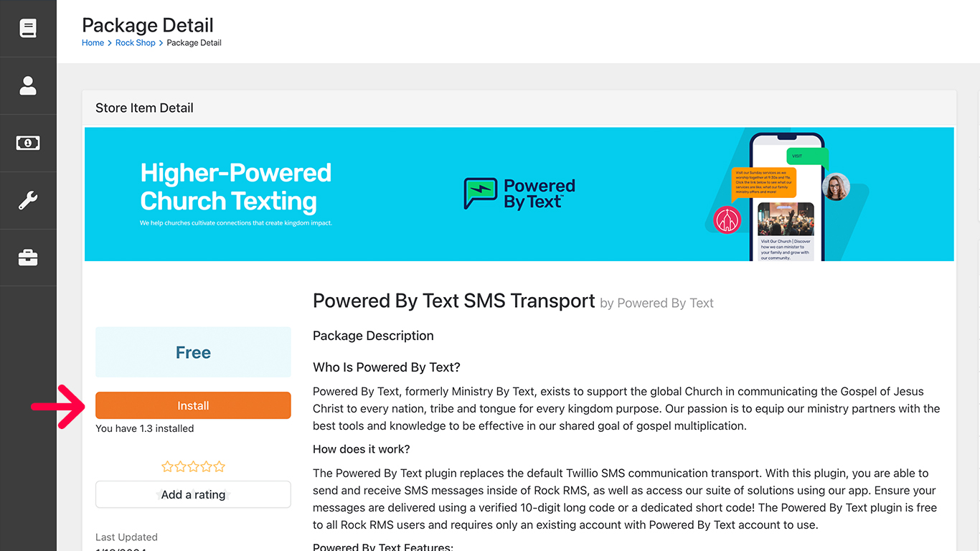Click the Free price box
The width and height of the screenshot is (980, 551).
(193, 352)
